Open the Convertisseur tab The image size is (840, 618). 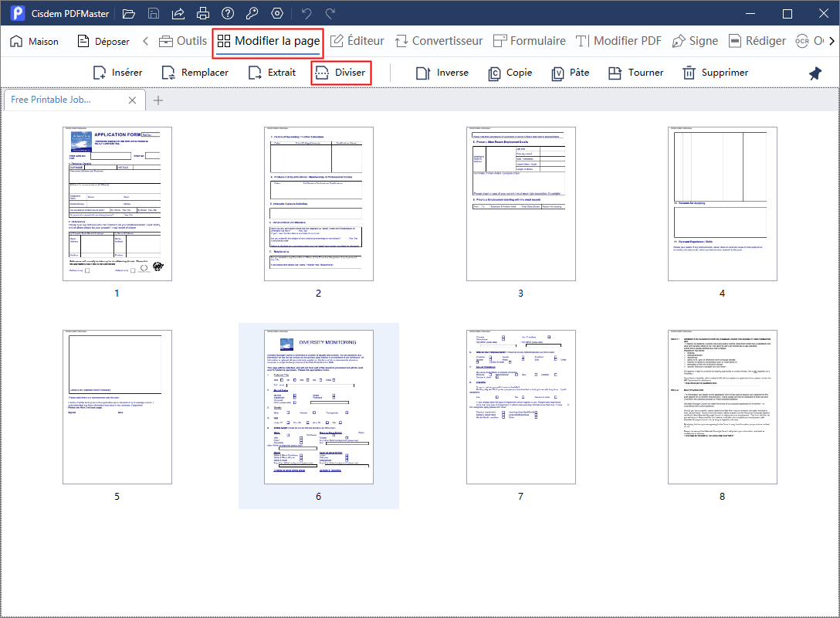(439, 41)
